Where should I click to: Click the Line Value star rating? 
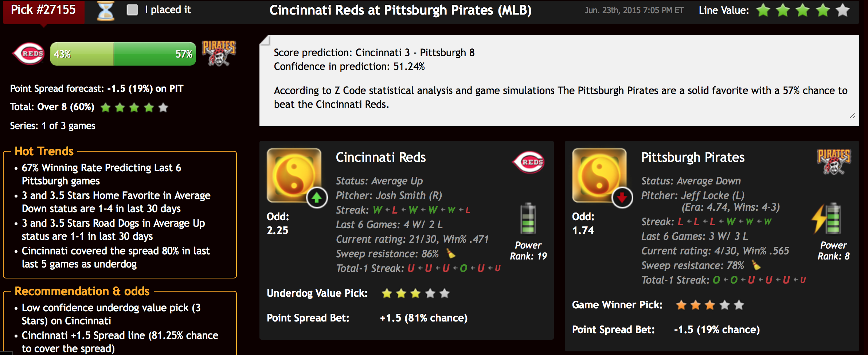tap(803, 10)
